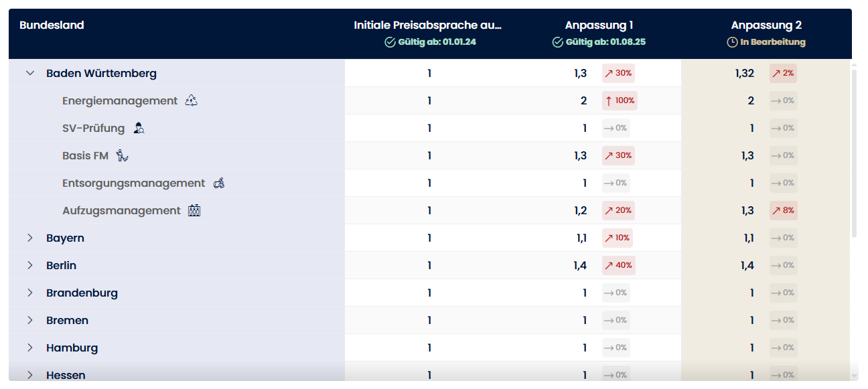This screenshot has height=389, width=868.
Task: Collapse the Baden Württemberg row
Action: pyautogui.click(x=30, y=73)
